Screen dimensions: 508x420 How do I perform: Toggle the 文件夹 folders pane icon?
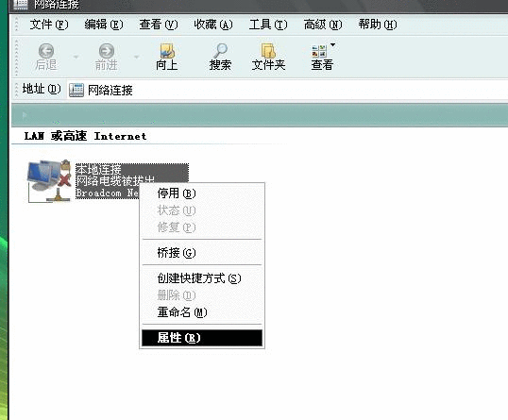coord(268,51)
